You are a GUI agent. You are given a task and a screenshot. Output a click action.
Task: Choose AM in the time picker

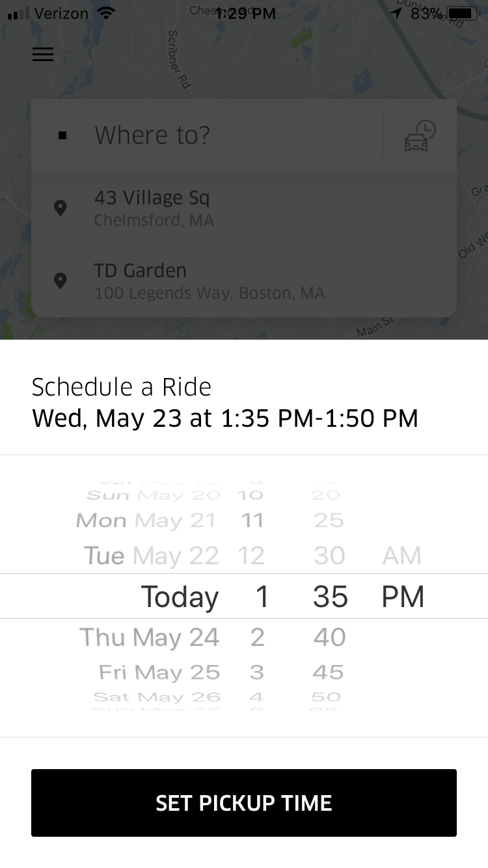pyautogui.click(x=402, y=556)
